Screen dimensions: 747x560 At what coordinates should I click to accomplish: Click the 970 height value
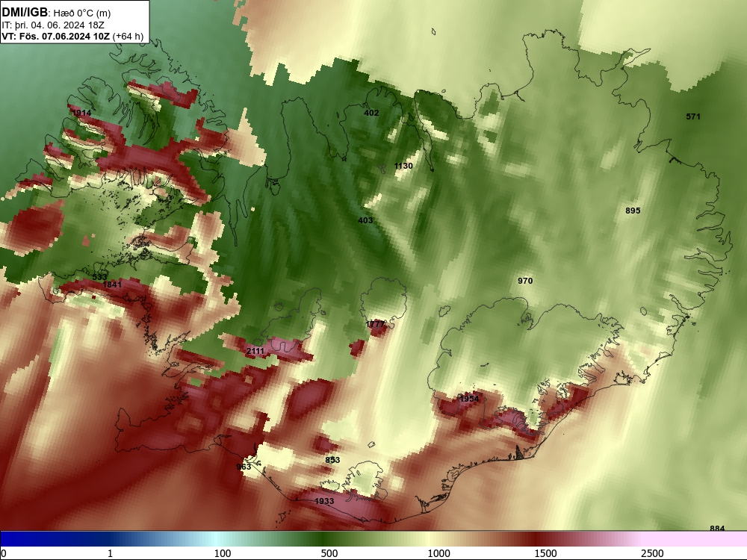525,281
